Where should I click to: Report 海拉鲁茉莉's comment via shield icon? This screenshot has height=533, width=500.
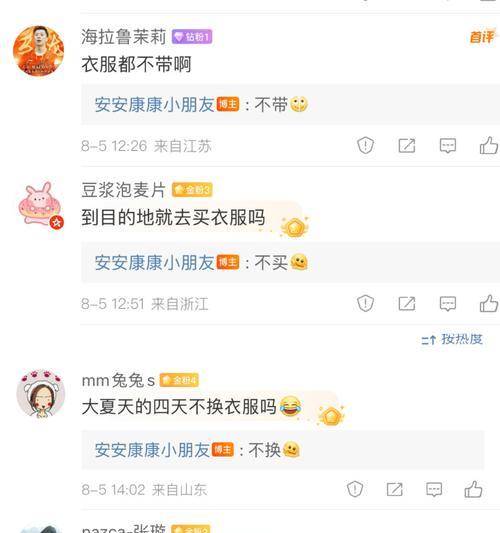(365, 145)
